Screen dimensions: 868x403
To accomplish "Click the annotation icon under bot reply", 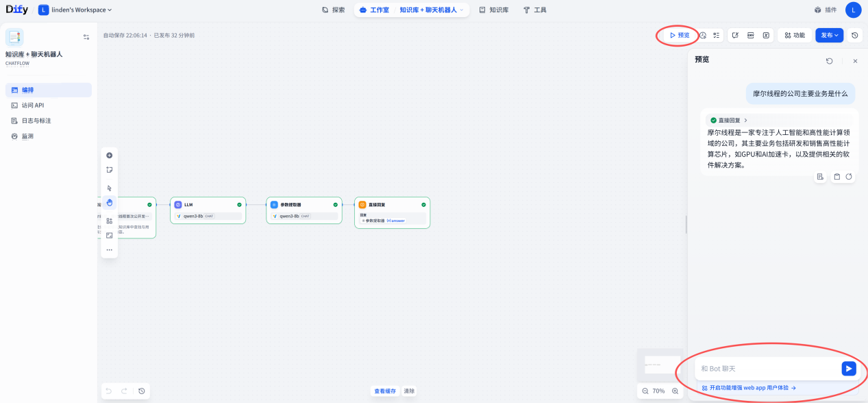I will click(x=820, y=177).
